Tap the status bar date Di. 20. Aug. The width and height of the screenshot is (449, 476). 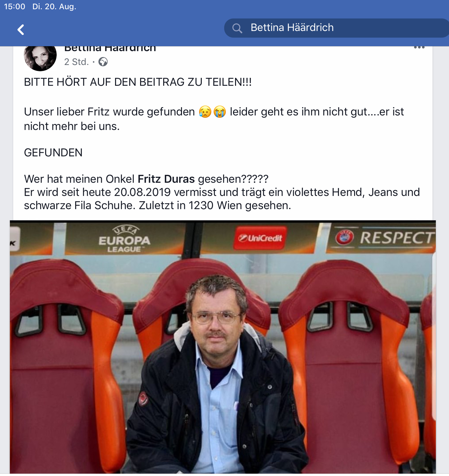coord(54,7)
